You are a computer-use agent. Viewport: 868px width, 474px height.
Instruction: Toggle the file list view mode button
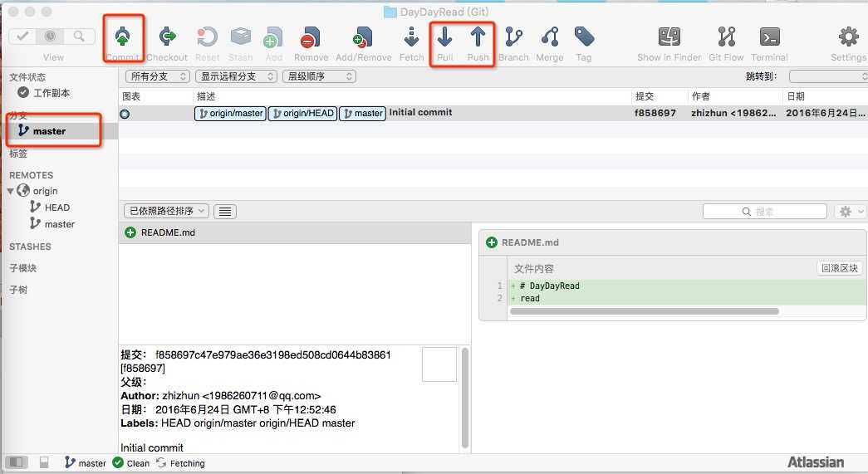click(225, 212)
